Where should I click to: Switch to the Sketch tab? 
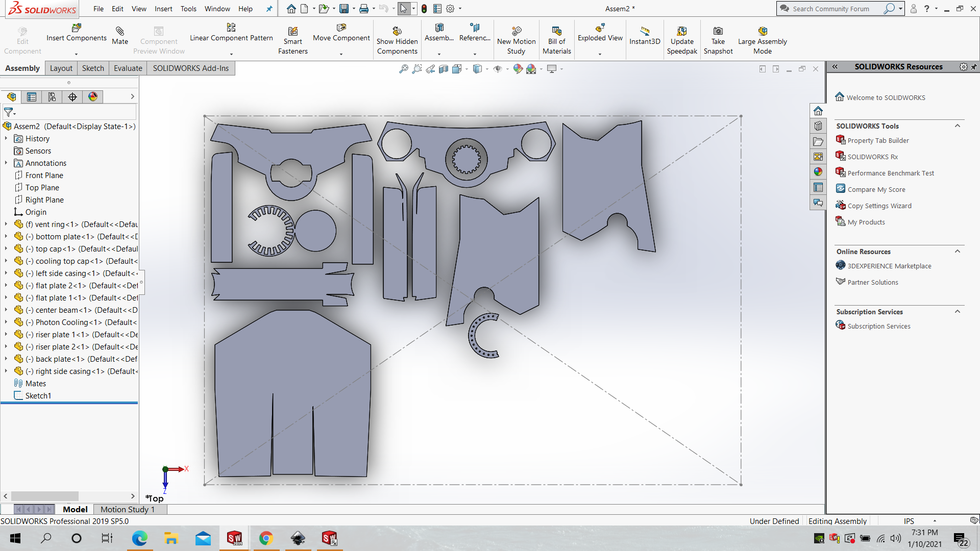point(93,68)
